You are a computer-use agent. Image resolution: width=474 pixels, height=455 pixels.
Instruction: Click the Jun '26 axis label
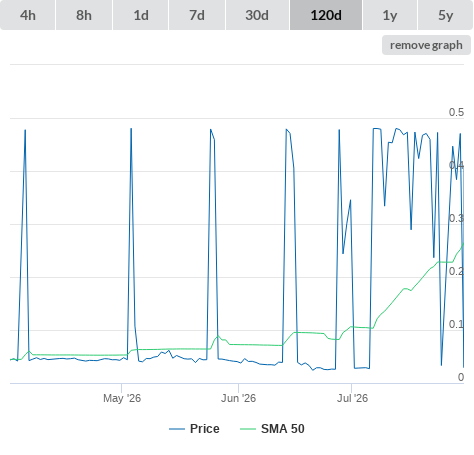238,398
